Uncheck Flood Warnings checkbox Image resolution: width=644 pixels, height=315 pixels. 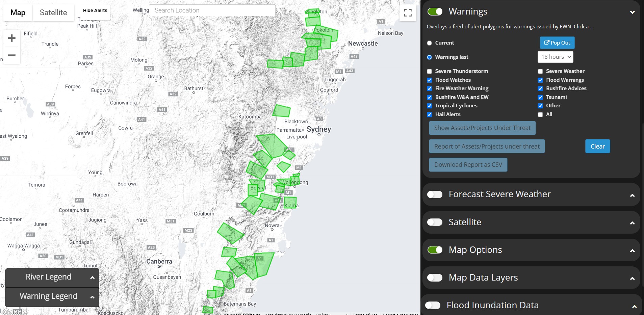tap(540, 80)
